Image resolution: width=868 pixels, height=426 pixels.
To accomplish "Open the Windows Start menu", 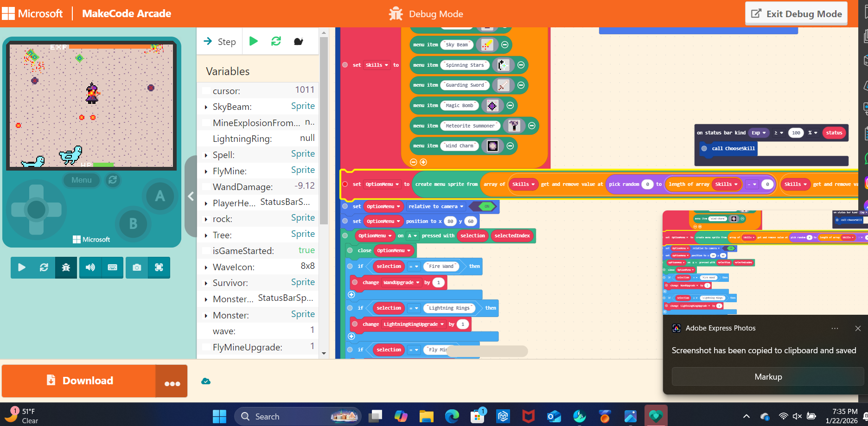I will pyautogui.click(x=219, y=416).
